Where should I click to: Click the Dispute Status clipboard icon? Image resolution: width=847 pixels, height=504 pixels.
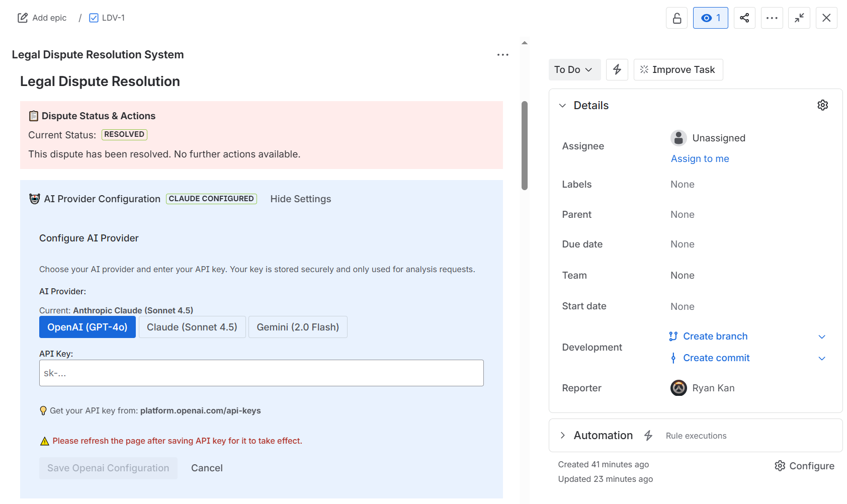pyautogui.click(x=34, y=116)
